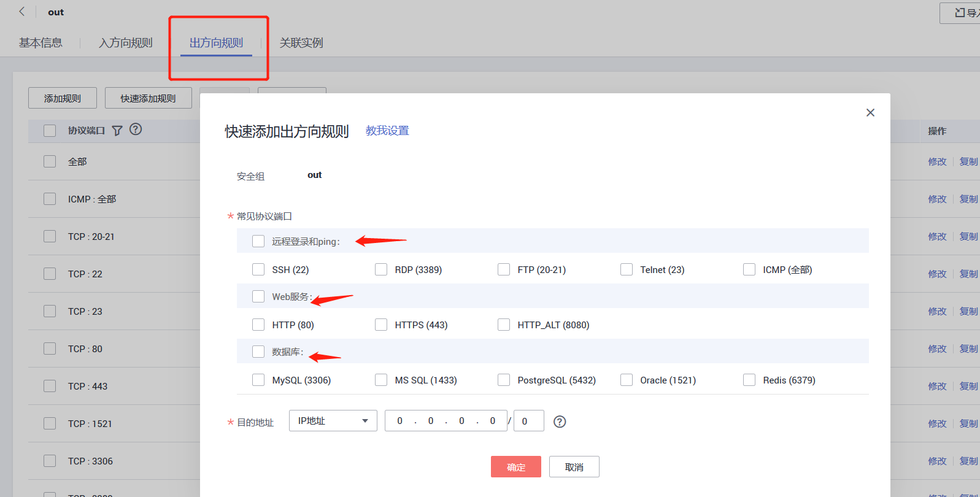
Task: Go back using the arrow beside out
Action: tap(22, 12)
